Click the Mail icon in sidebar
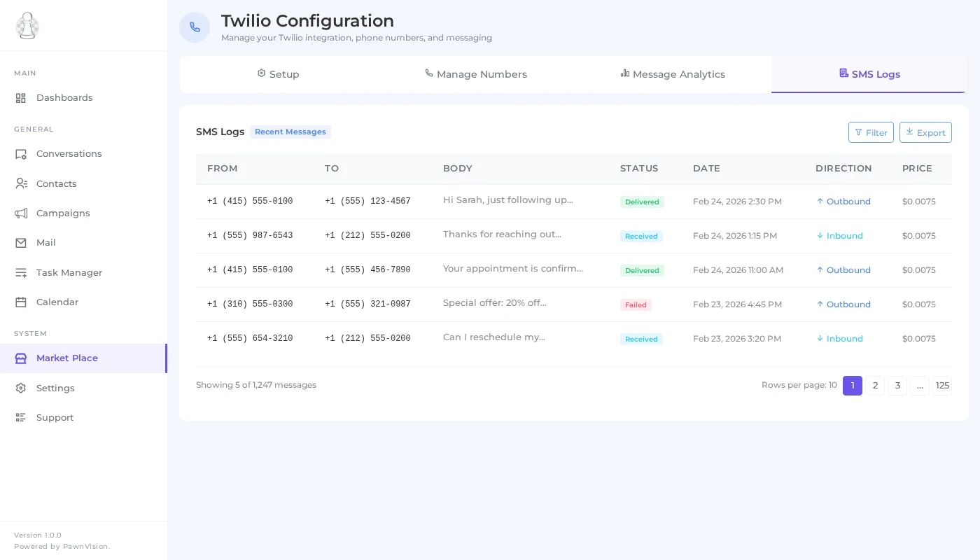Viewport: 980px width, 560px height. (21, 242)
